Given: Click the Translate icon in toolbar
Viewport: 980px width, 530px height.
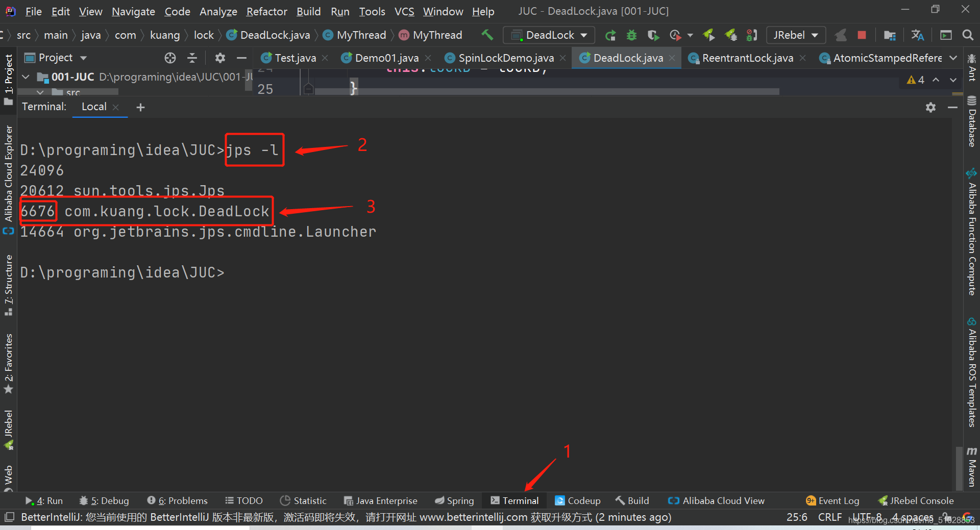Looking at the screenshot, I should pyautogui.click(x=917, y=35).
